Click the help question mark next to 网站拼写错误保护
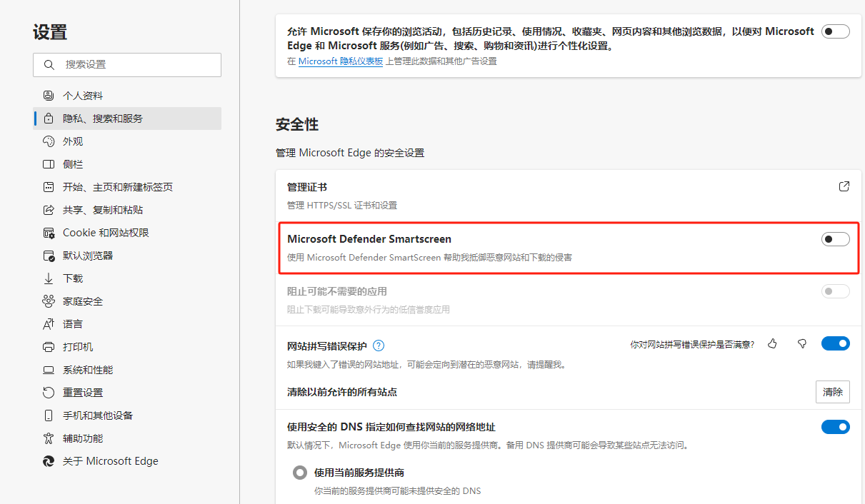 coord(379,346)
